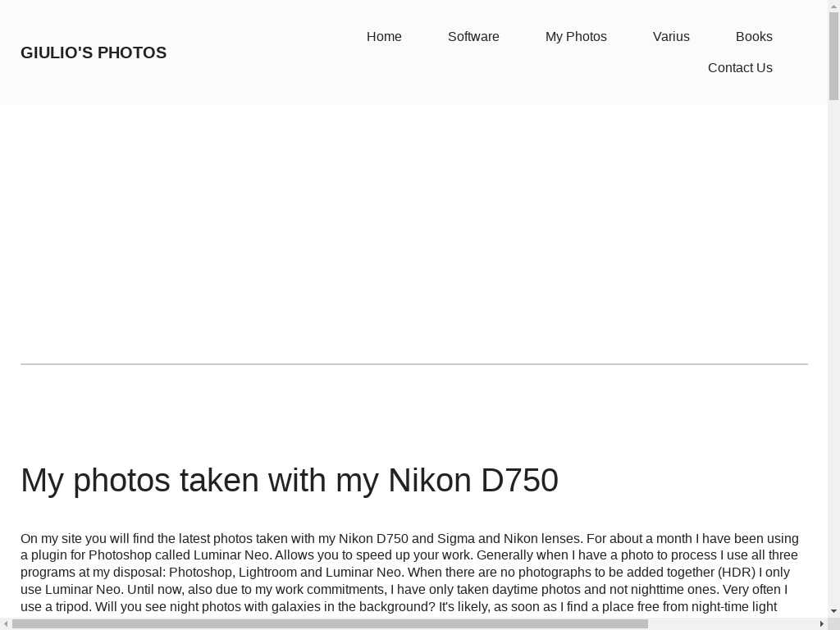Image resolution: width=840 pixels, height=630 pixels.
Task: Click the horizontal scrollbar left arrow
Action: pyautogui.click(x=6, y=623)
